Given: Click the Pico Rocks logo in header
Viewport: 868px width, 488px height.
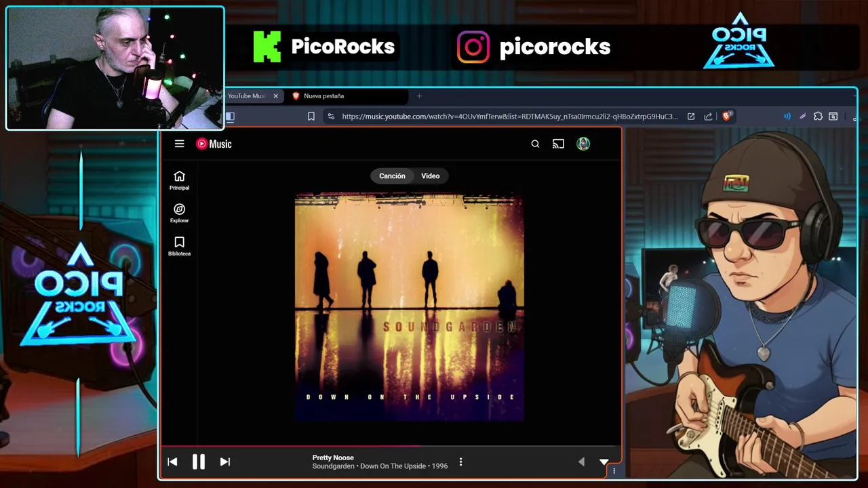Looking at the screenshot, I should tap(739, 41).
